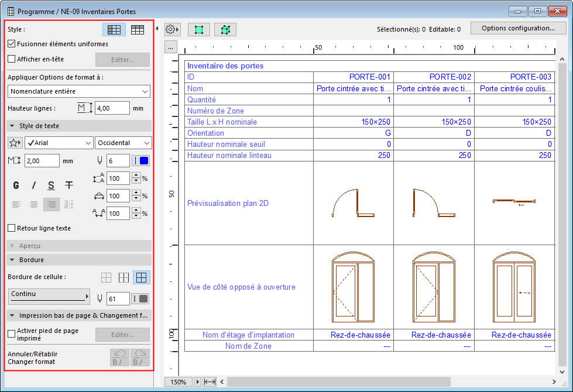Click the favorites star icon by font

tap(15, 143)
